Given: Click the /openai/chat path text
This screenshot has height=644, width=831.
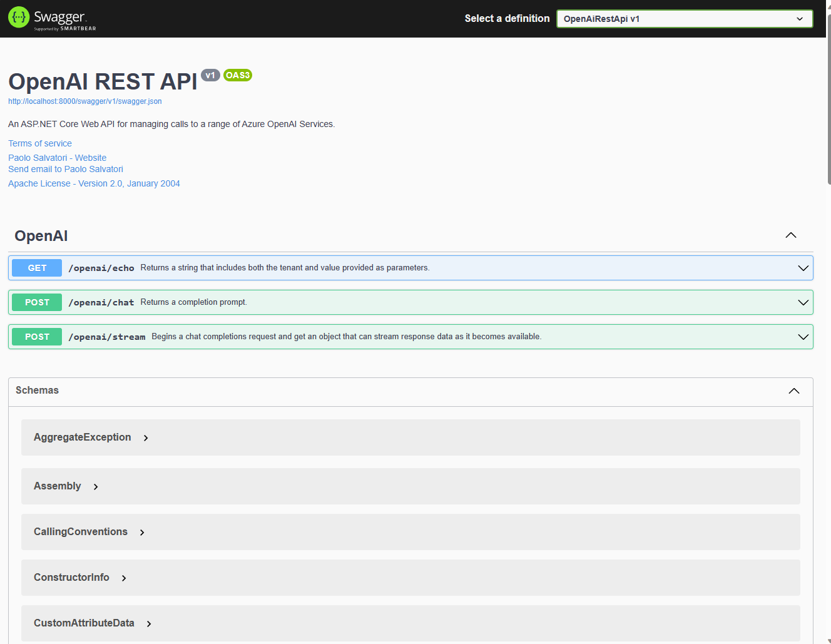Looking at the screenshot, I should click(101, 302).
